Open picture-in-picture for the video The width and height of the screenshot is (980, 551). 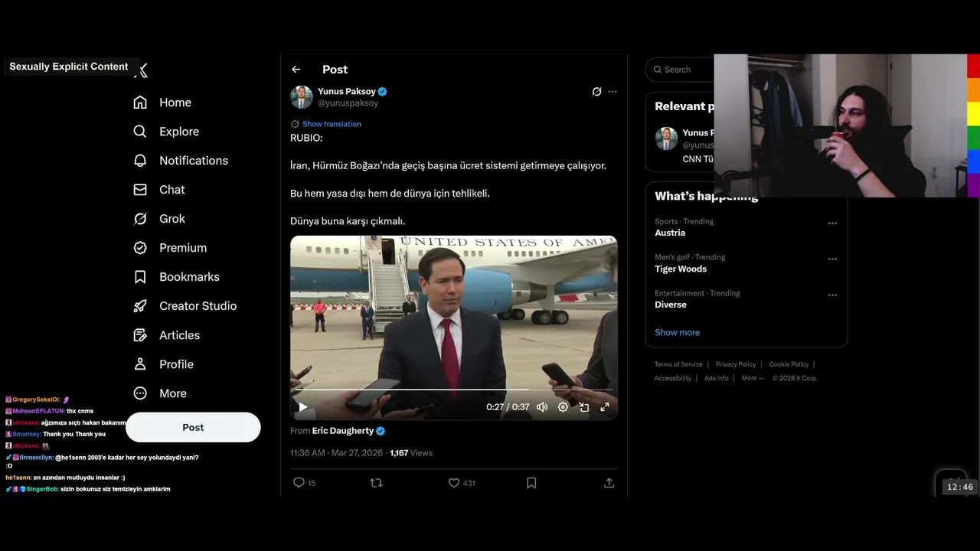coord(583,407)
